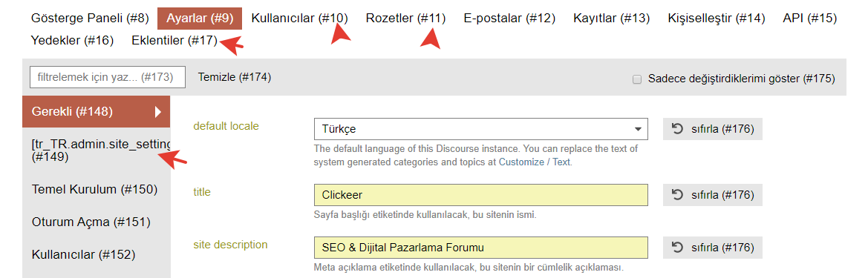868x278 pixels.
Task: Click the site description setting label
Action: click(230, 245)
